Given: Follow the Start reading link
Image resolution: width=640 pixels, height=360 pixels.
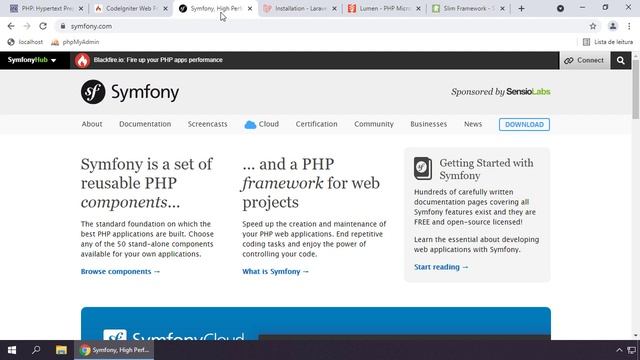Looking at the screenshot, I should click(x=441, y=267).
